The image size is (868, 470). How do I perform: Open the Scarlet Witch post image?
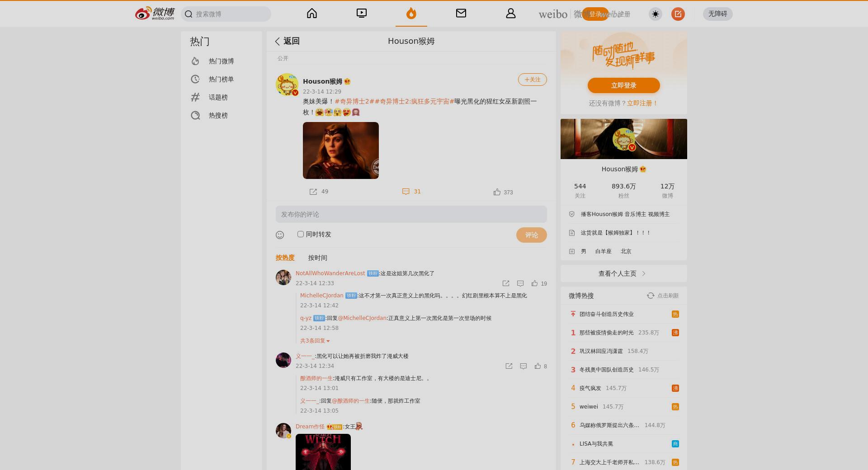click(x=341, y=150)
